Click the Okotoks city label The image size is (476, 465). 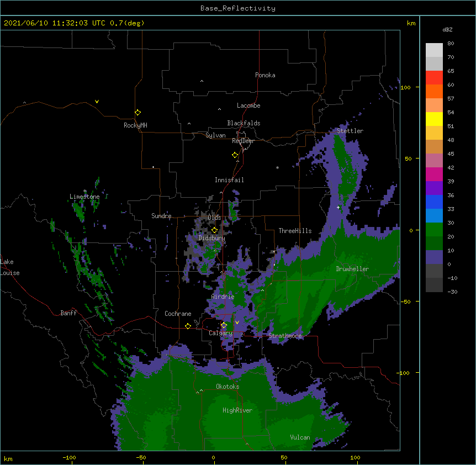click(228, 387)
